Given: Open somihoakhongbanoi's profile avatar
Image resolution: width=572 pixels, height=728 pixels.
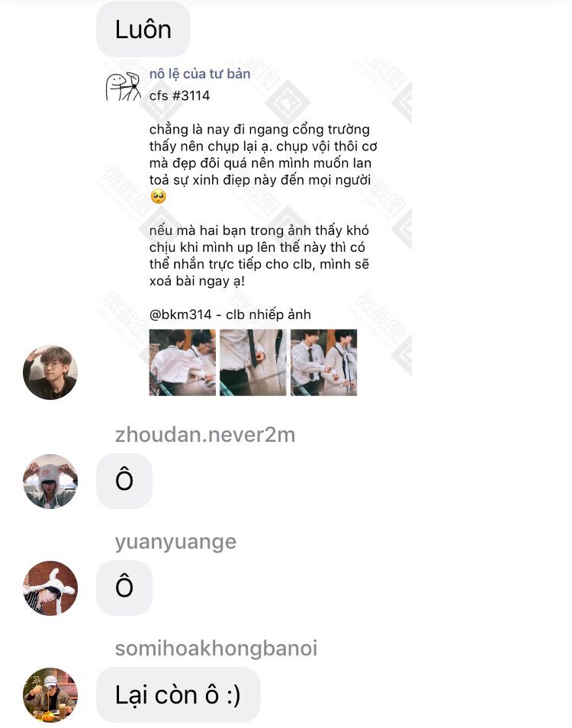Looking at the screenshot, I should tap(50, 694).
